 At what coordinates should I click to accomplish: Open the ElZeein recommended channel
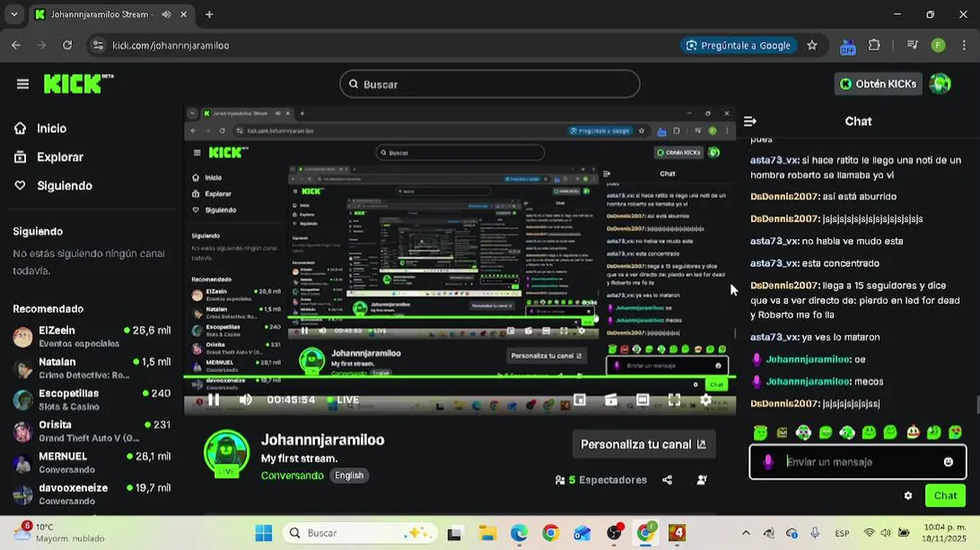(x=92, y=336)
